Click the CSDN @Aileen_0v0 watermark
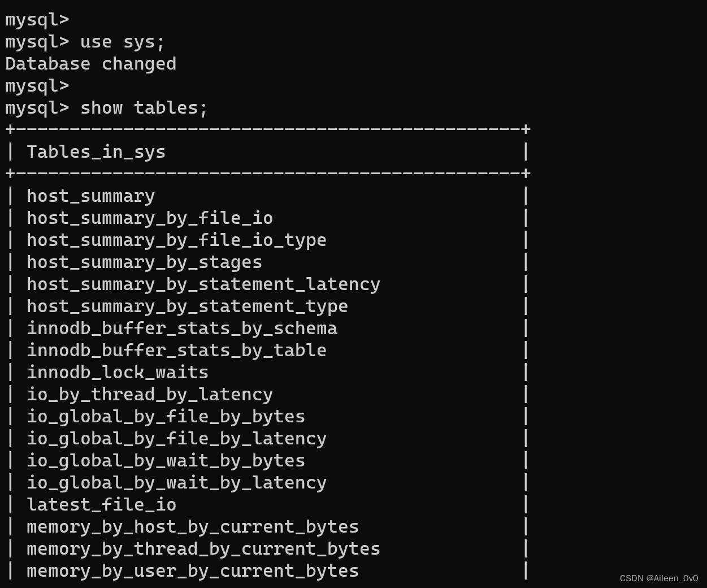The height and width of the screenshot is (588, 707). point(658,578)
